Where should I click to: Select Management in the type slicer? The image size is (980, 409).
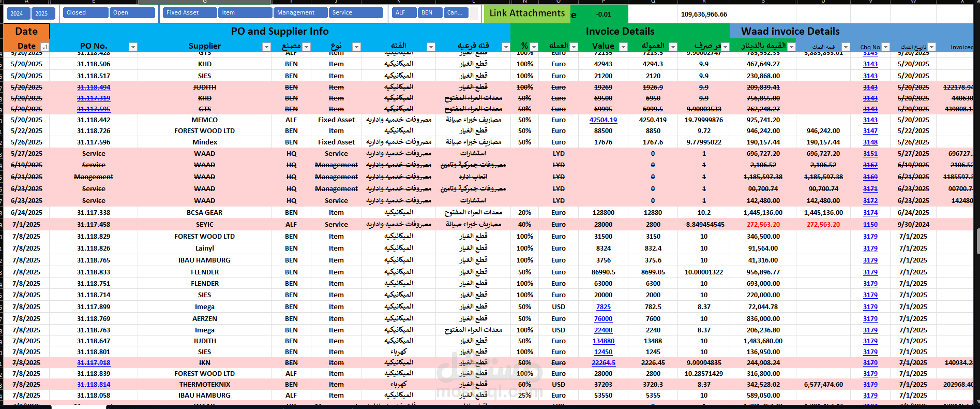coord(300,12)
